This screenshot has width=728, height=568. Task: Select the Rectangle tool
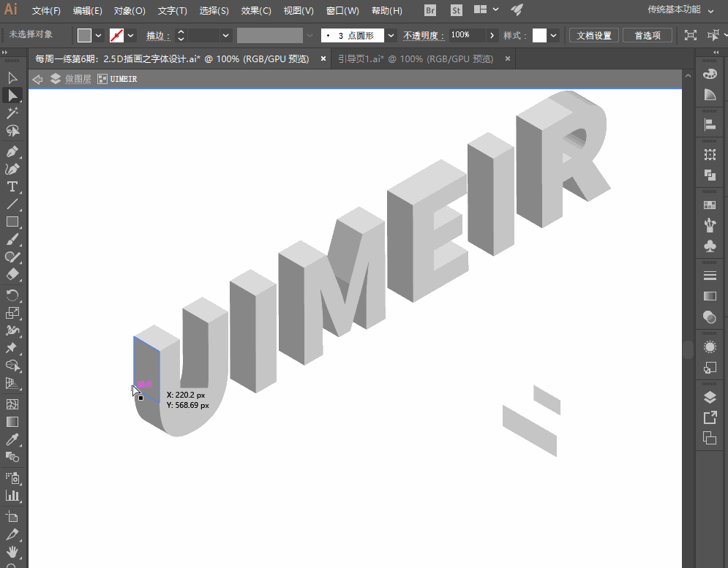tap(12, 221)
